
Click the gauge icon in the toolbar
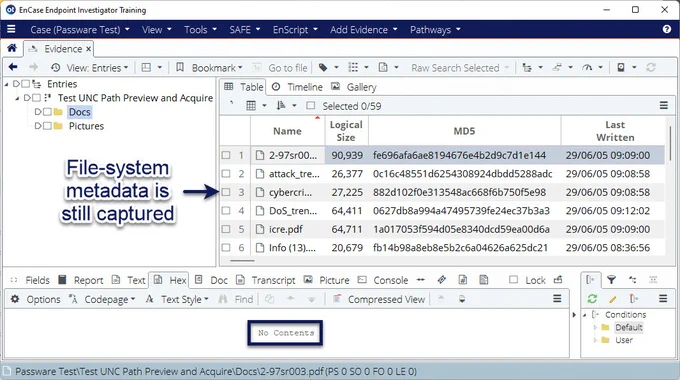(x=587, y=67)
